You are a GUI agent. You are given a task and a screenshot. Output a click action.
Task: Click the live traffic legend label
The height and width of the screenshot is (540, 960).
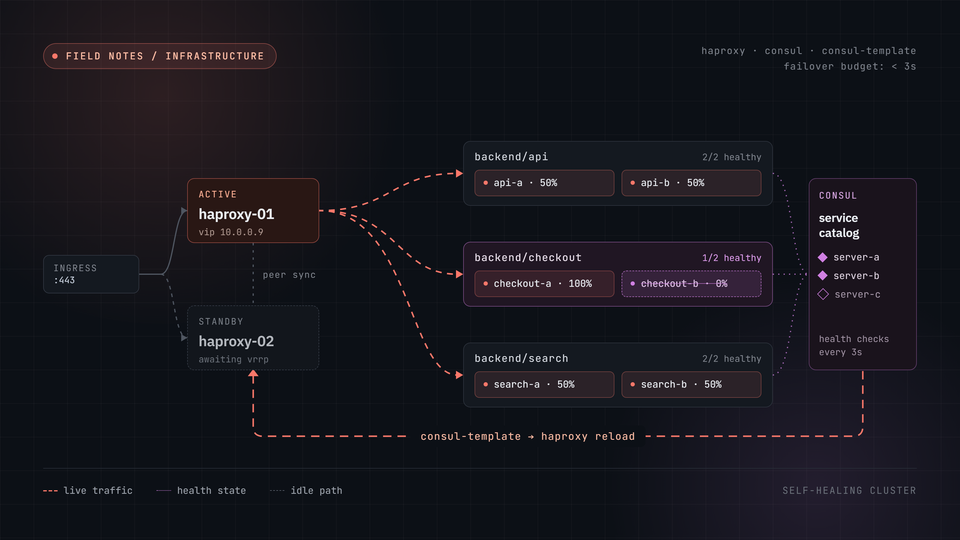[98, 491]
